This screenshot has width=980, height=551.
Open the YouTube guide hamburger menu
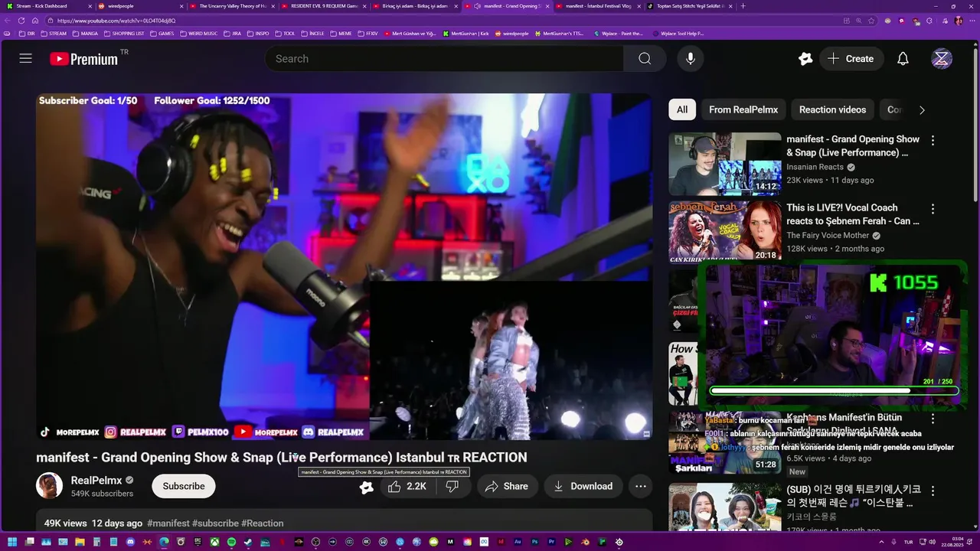click(x=25, y=58)
